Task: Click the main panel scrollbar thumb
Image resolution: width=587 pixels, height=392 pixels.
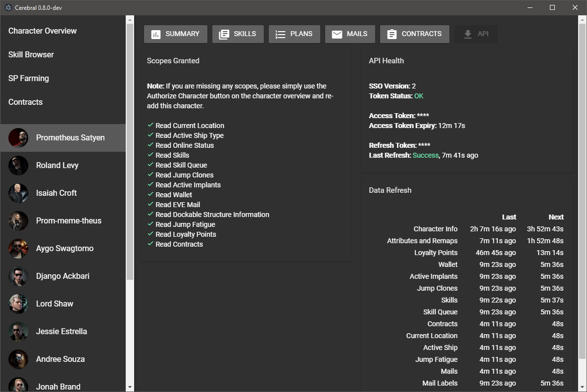Action: [x=582, y=191]
